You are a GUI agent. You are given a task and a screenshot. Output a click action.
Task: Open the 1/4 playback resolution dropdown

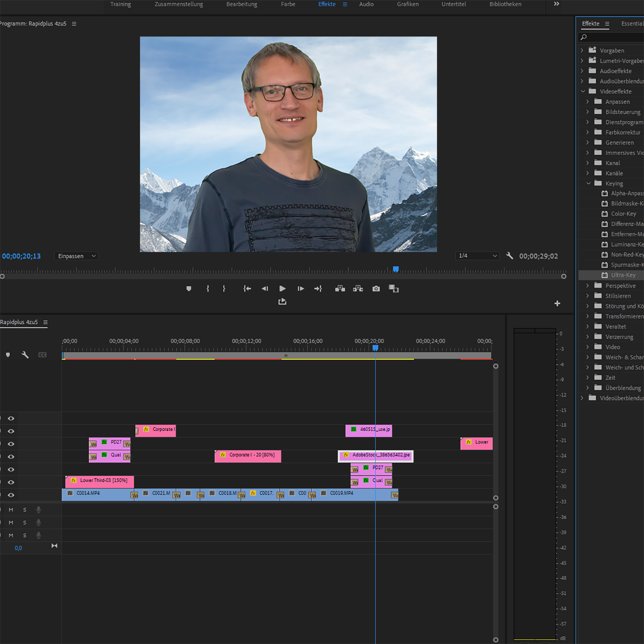click(x=477, y=256)
